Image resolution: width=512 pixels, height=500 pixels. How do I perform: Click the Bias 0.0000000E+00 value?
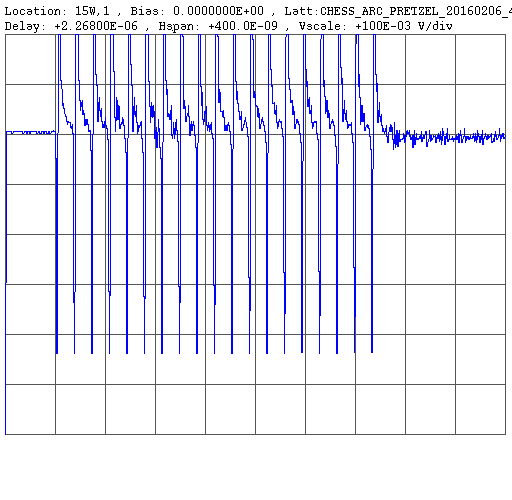coord(218,11)
